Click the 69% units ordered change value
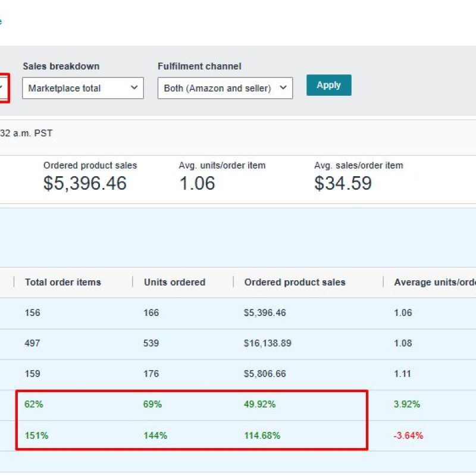This screenshot has height=476, width=476. point(152,405)
